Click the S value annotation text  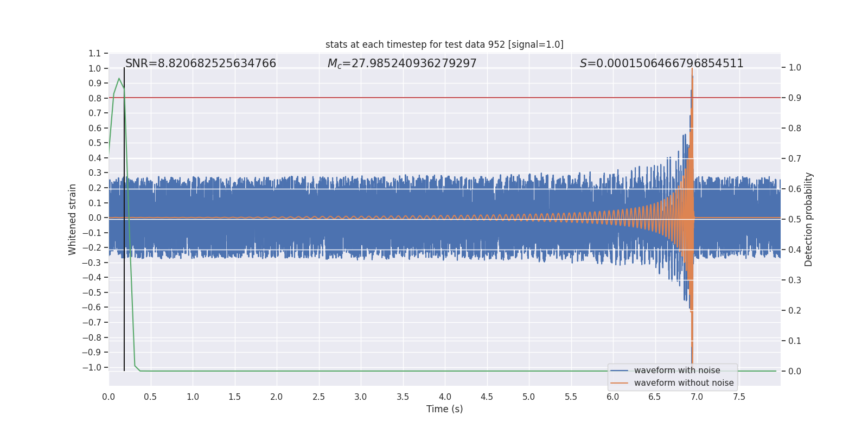click(661, 63)
